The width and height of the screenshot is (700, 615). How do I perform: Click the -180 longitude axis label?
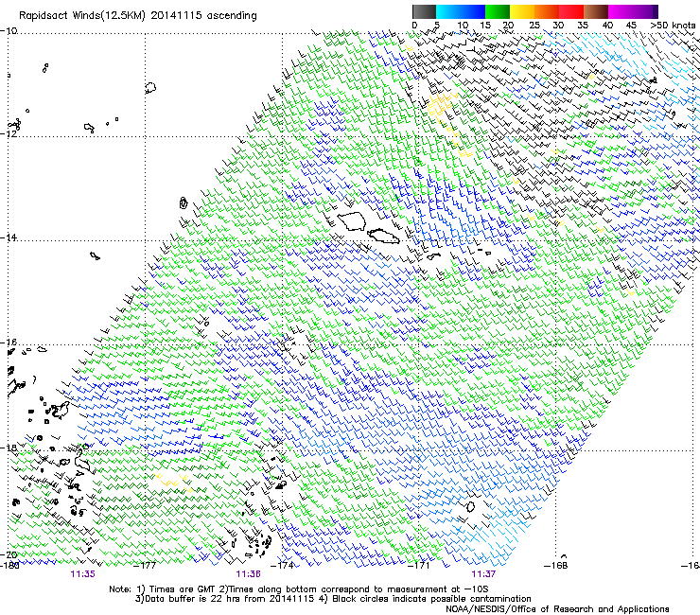[9, 566]
